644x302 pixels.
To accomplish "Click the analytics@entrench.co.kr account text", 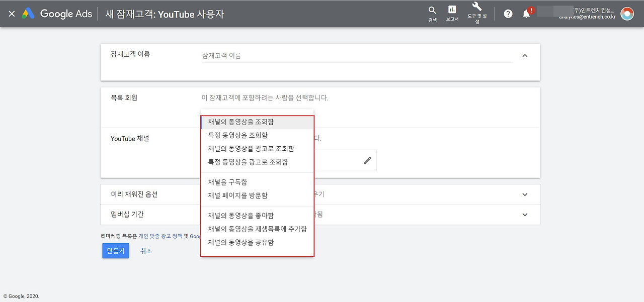I will (x=587, y=17).
